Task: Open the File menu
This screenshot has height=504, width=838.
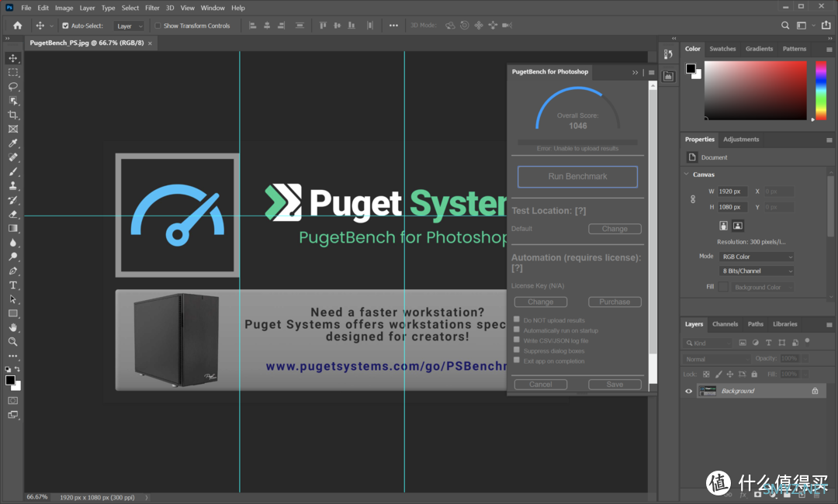Action: (26, 8)
